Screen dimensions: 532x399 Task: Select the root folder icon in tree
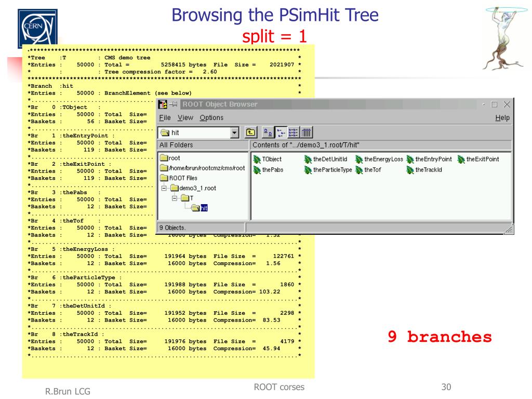pos(164,158)
